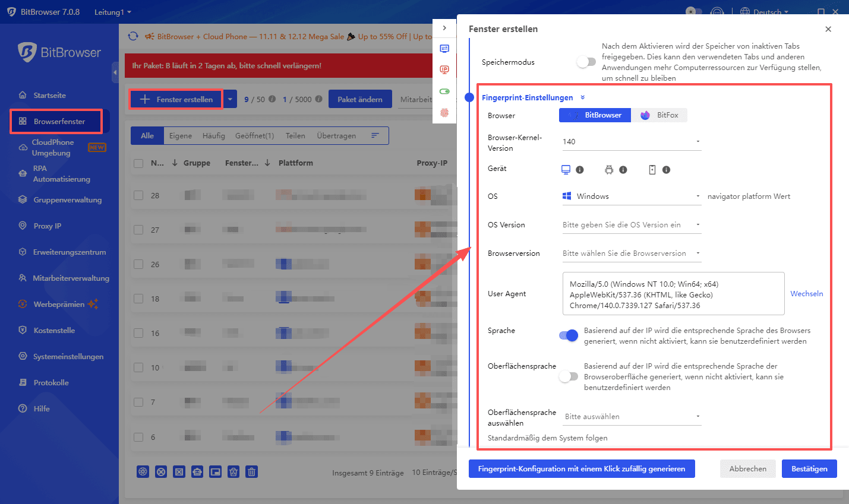This screenshot has height=504, width=849.
Task: Open the OS Windows dropdown
Action: click(x=631, y=196)
